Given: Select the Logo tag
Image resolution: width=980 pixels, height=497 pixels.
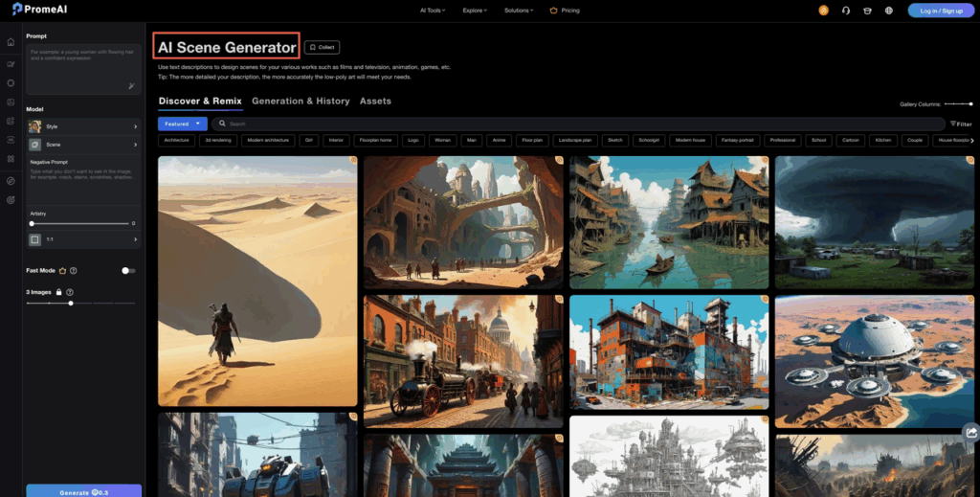Looking at the screenshot, I should (413, 140).
